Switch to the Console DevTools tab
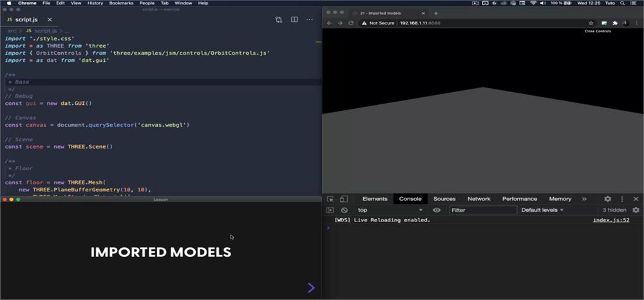Image resolution: width=644 pixels, height=300 pixels. [410, 199]
